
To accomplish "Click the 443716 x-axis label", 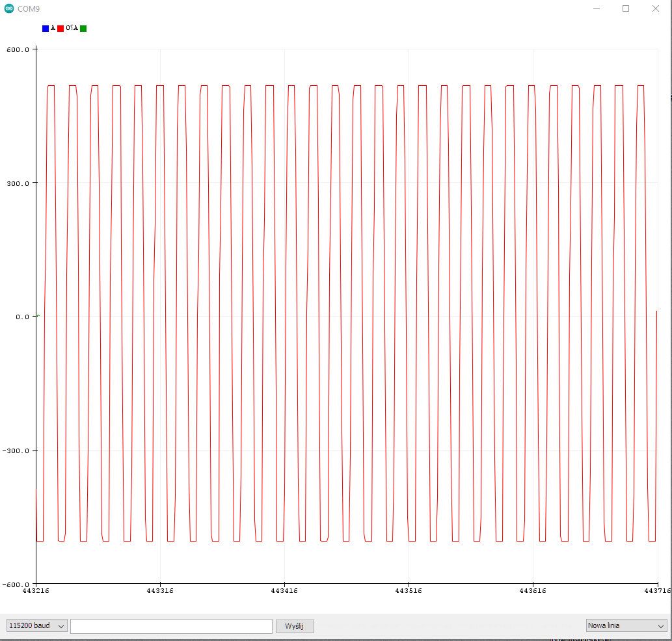I will click(x=658, y=590).
